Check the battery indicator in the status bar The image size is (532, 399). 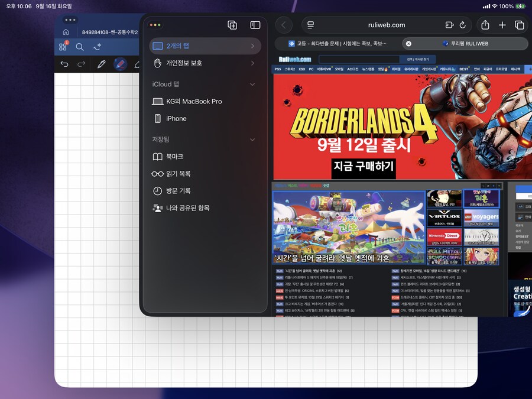[x=520, y=6]
